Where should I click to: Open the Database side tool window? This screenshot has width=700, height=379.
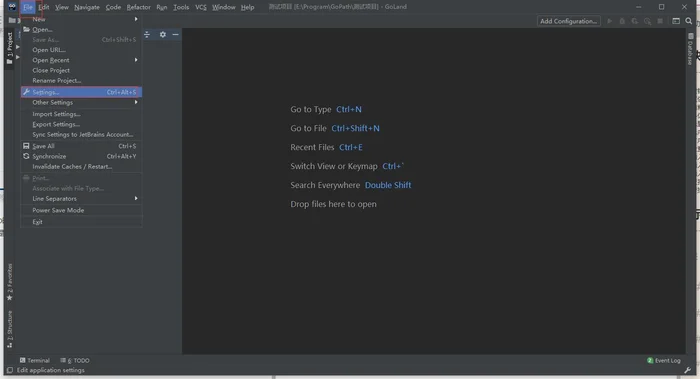click(690, 49)
